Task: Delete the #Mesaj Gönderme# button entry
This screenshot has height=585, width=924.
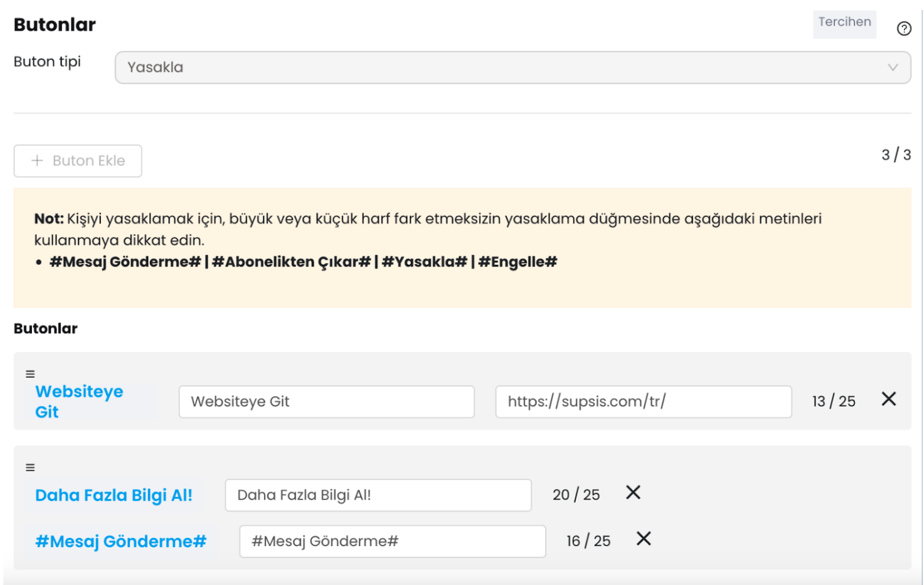Action: [644, 539]
